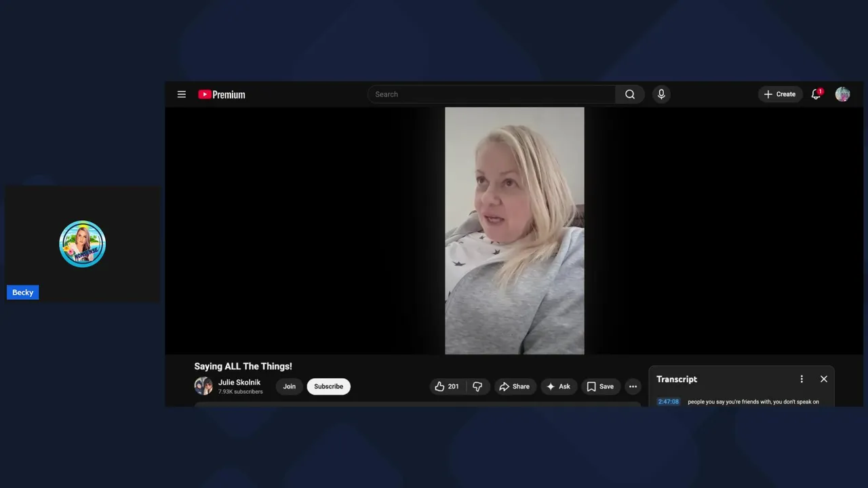The width and height of the screenshot is (868, 488).
Task: Like the video showing 201 likes
Action: click(x=448, y=386)
